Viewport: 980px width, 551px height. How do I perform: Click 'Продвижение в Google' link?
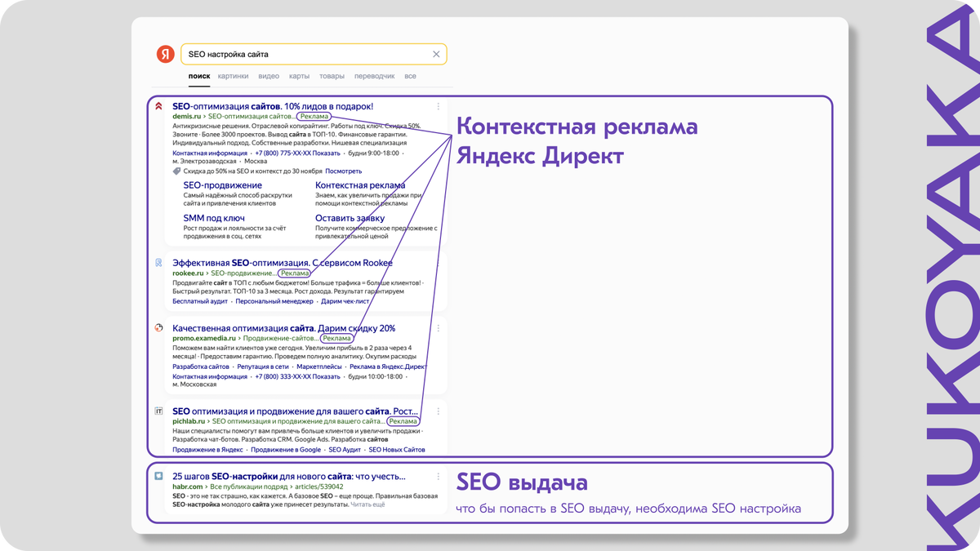(x=286, y=450)
